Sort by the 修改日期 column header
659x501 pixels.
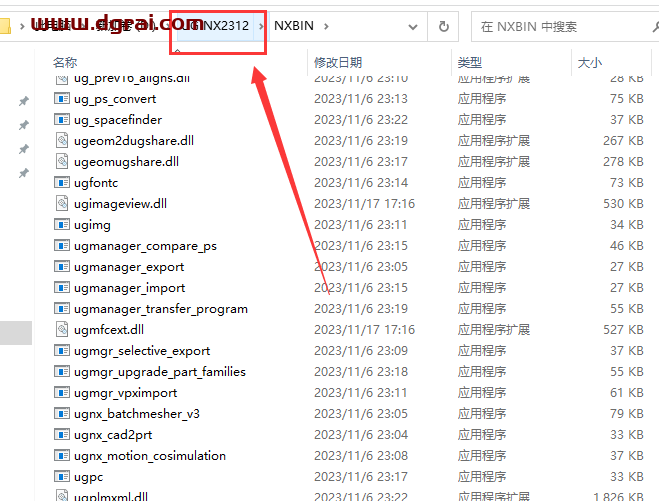pos(338,63)
